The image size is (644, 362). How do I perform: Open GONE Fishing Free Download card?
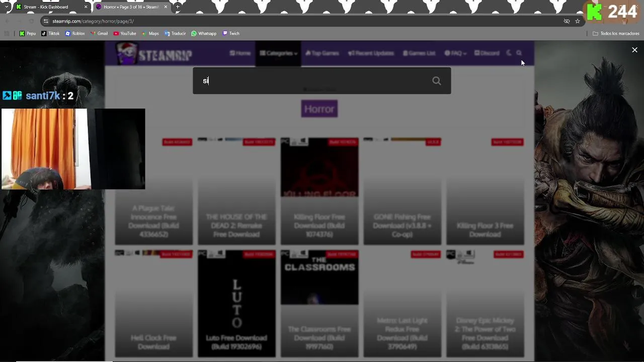click(402, 191)
